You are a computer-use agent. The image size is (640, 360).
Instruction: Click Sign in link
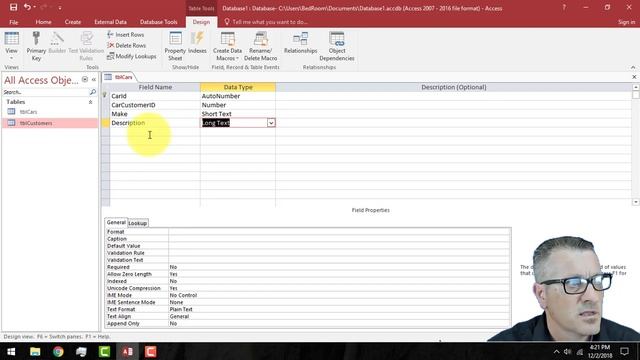[x=626, y=22]
